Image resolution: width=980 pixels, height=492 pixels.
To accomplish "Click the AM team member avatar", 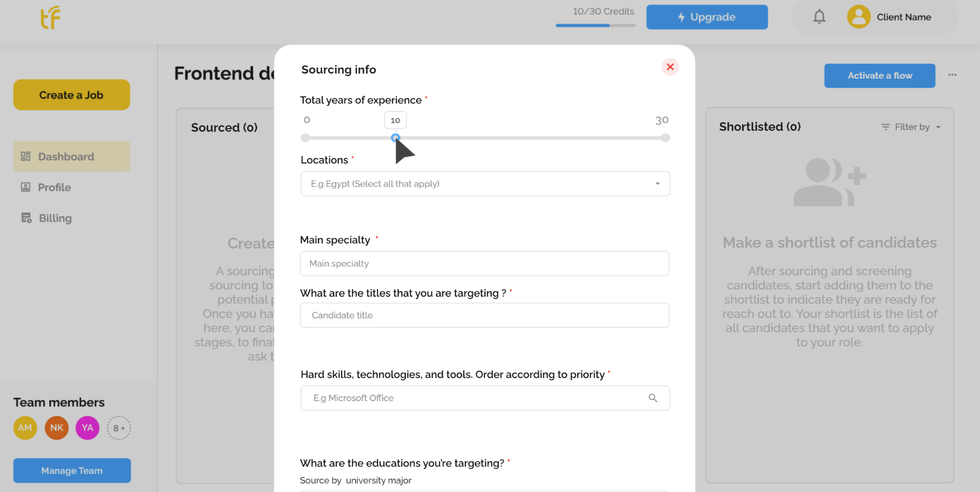I will [x=25, y=428].
